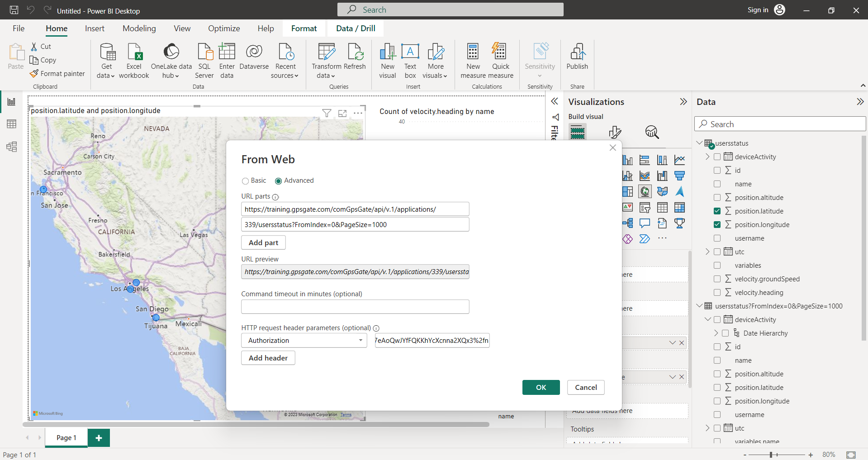Click the Add part button
This screenshot has height=460, width=868.
coord(263,243)
